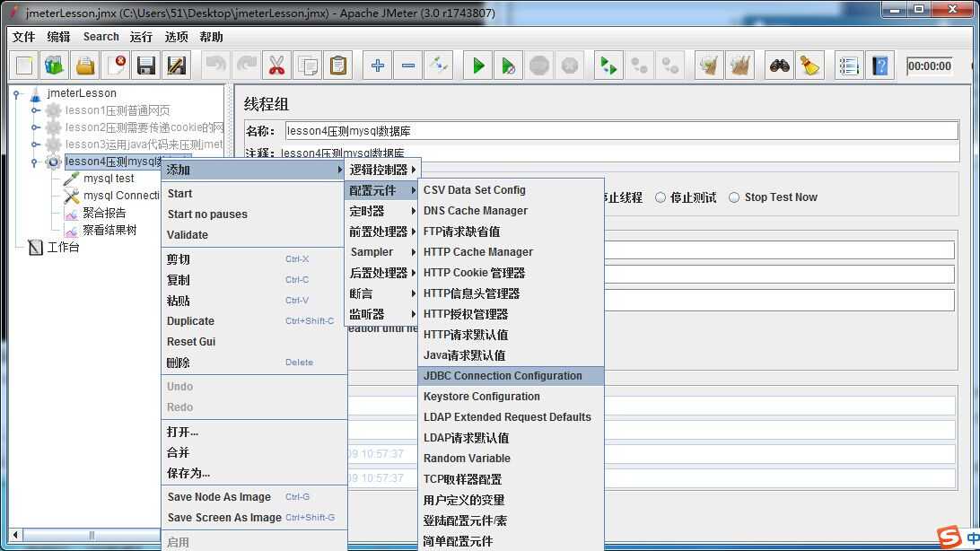
Task: Click the Search binoculars icon
Action: point(779,66)
